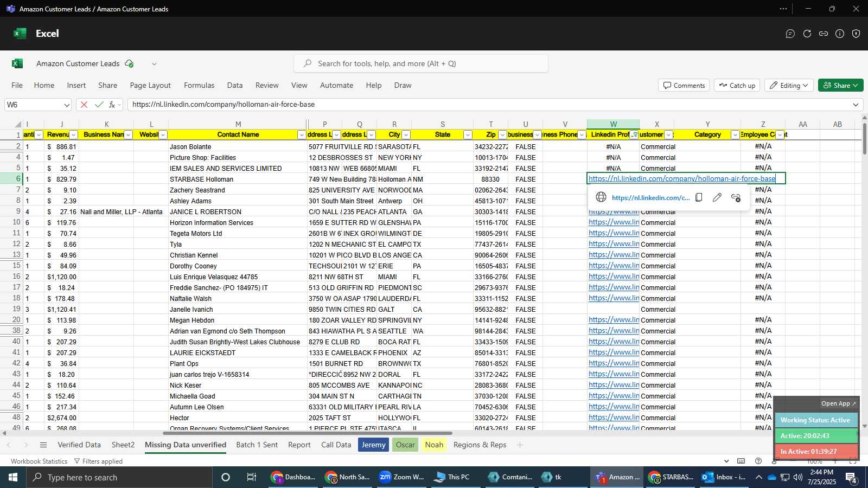Switch to the Oscar sheet tab
Viewport: 868px width, 488px height.
coord(405,445)
